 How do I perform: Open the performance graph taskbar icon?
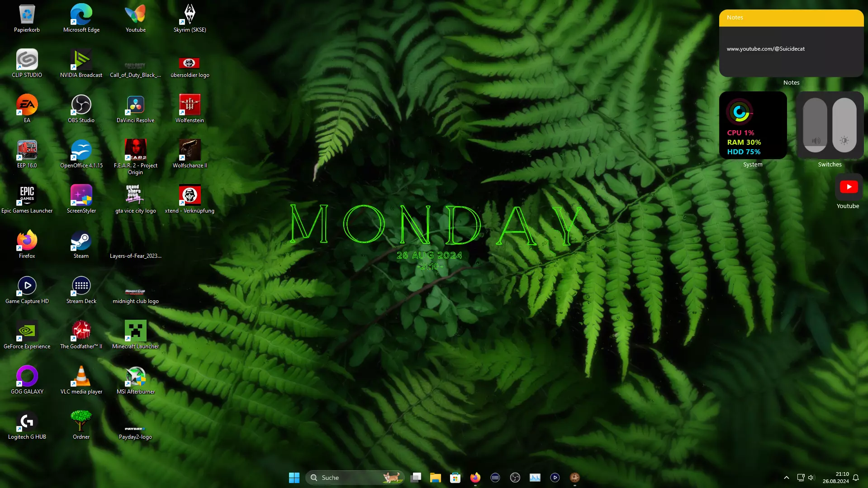[x=535, y=478]
